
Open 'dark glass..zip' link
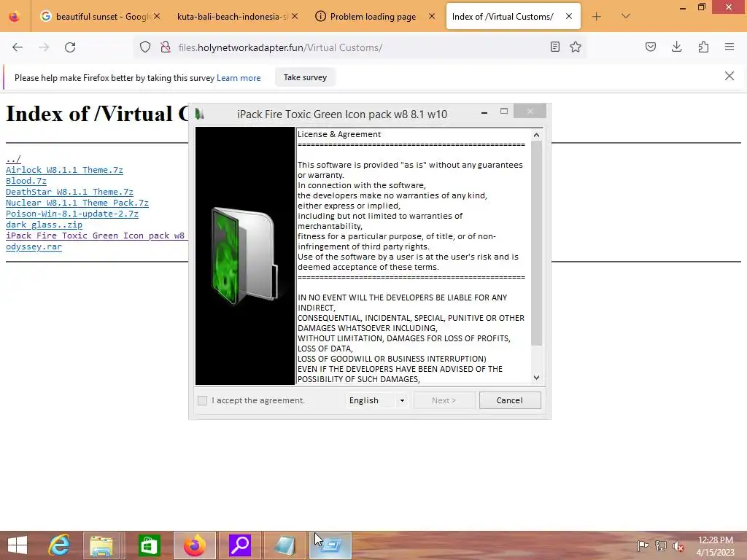coord(44,225)
